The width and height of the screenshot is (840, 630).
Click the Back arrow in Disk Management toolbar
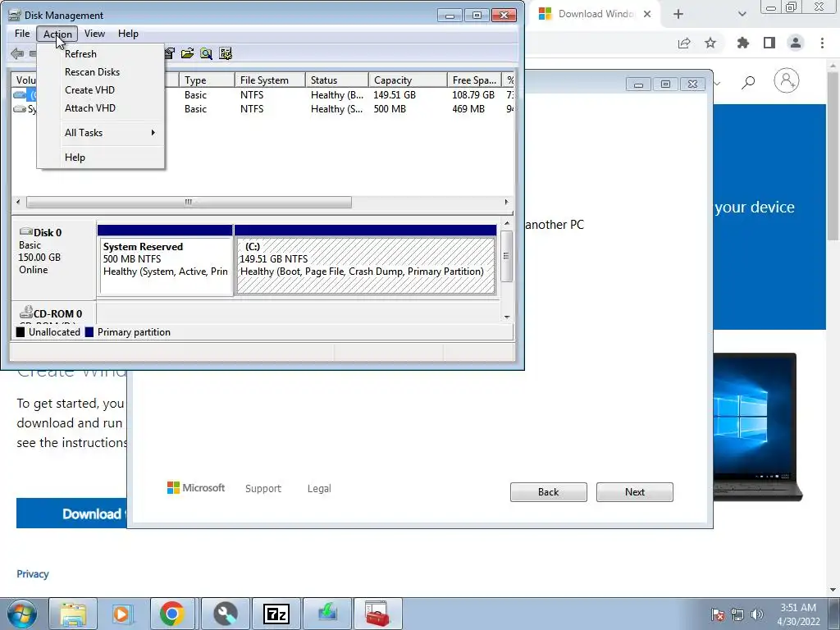pos(17,53)
